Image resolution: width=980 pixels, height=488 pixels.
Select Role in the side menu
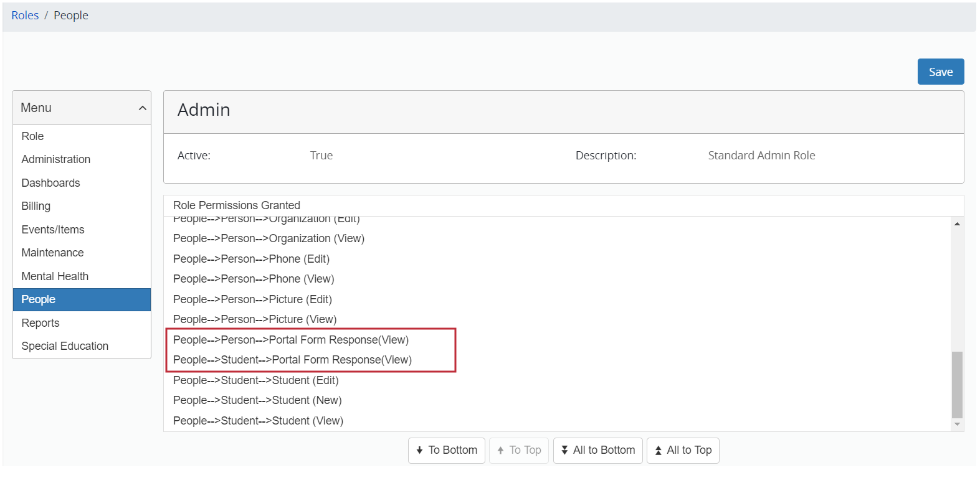[x=32, y=136]
